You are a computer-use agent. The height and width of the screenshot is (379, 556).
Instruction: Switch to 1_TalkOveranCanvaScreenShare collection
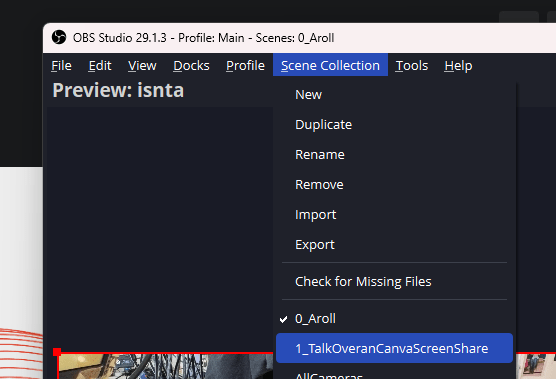[394, 348]
